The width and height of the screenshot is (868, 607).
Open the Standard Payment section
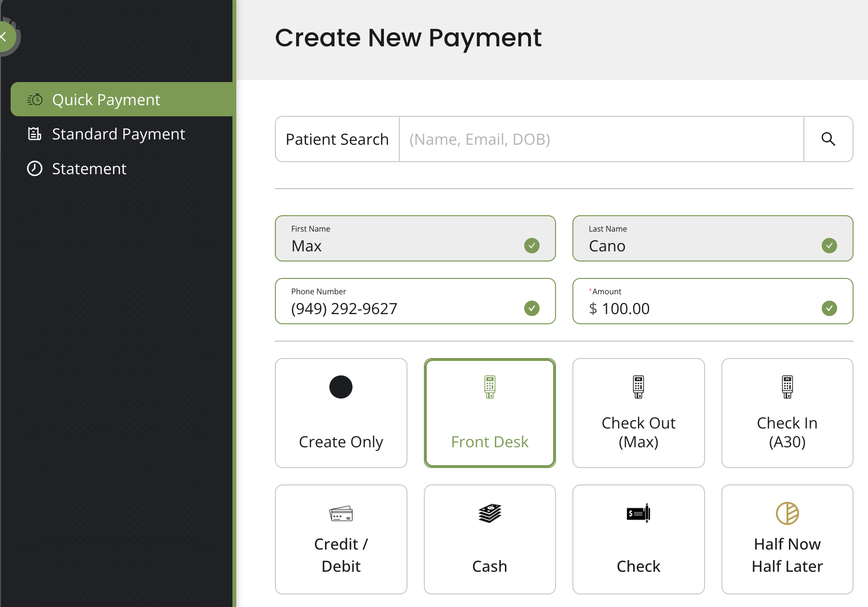118,134
